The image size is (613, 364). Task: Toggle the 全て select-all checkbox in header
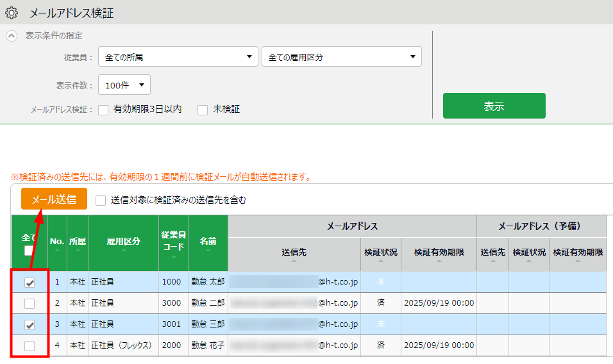[x=29, y=251]
